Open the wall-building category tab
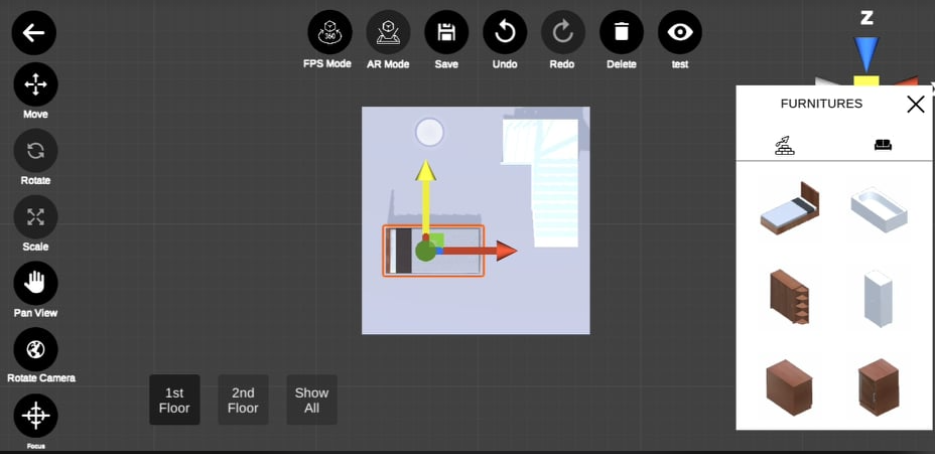This screenshot has height=454, width=935. [785, 145]
